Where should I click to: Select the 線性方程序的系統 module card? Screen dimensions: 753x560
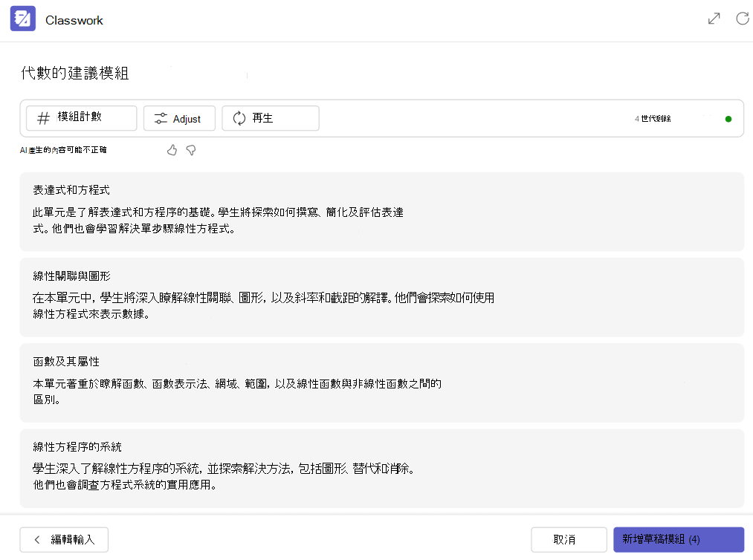pos(382,468)
